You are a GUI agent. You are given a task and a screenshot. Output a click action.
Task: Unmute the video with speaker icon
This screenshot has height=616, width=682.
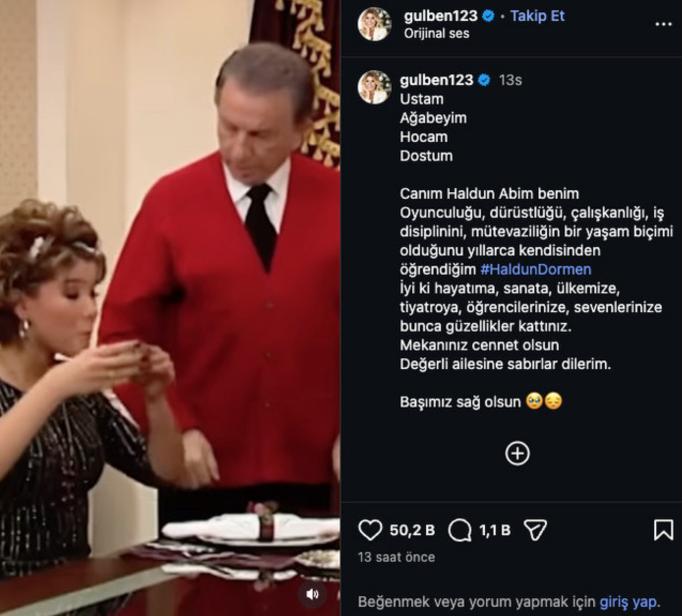pos(313,594)
